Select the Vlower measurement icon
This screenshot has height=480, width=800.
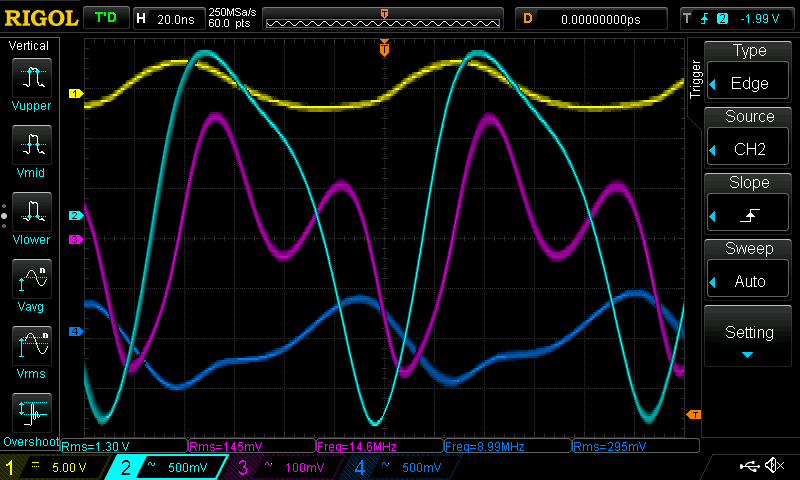click(32, 212)
